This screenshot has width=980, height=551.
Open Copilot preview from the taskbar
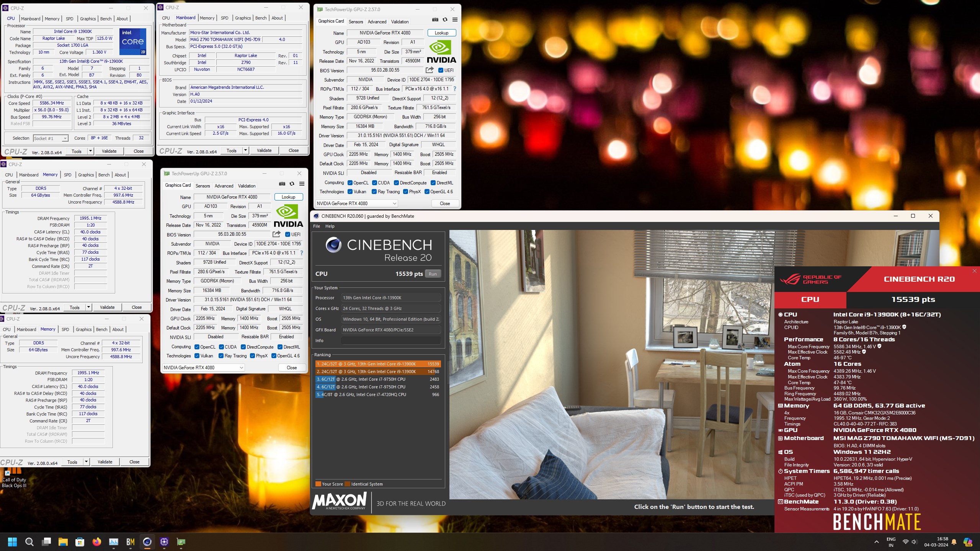tap(968, 542)
